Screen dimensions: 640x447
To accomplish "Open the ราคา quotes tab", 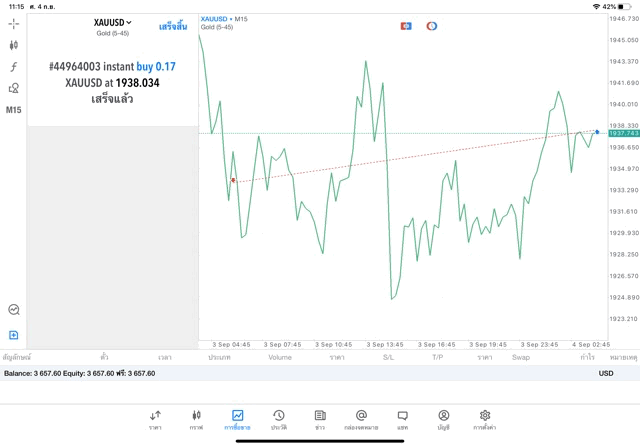I will pyautogui.click(x=155, y=419).
